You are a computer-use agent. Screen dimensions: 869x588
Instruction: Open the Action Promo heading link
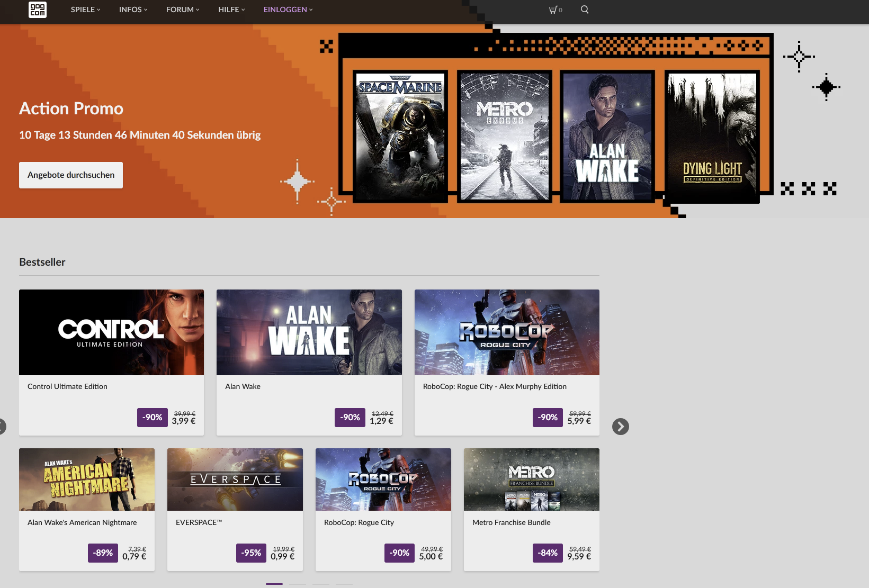pyautogui.click(x=71, y=108)
